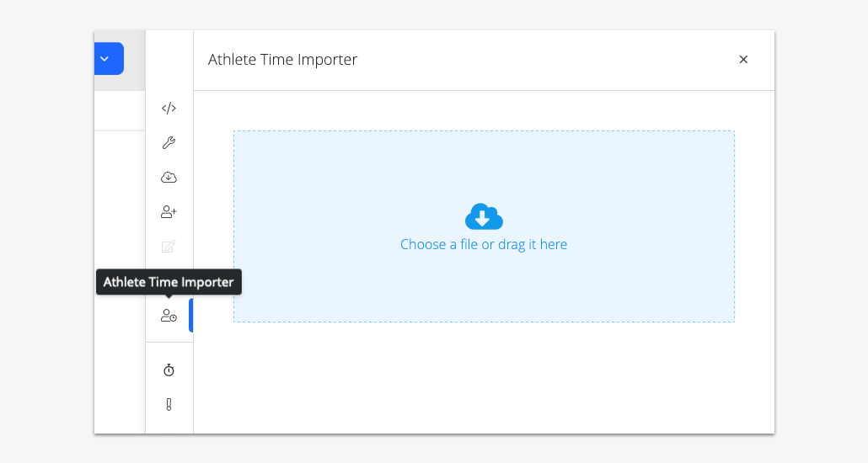Select the wrench settings tool icon
The image size is (868, 463).
click(x=169, y=143)
